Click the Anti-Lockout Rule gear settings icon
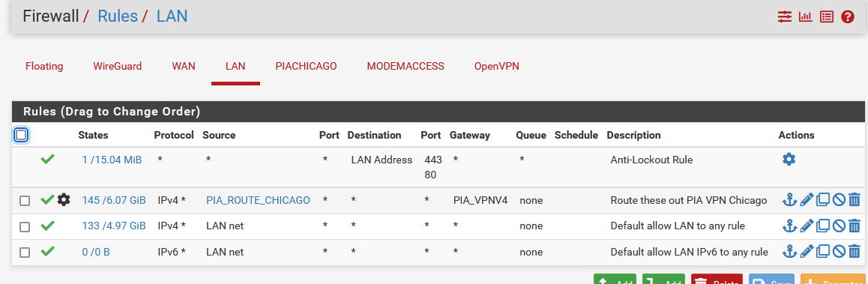Viewport: 868px width, 284px height. pyautogui.click(x=789, y=160)
